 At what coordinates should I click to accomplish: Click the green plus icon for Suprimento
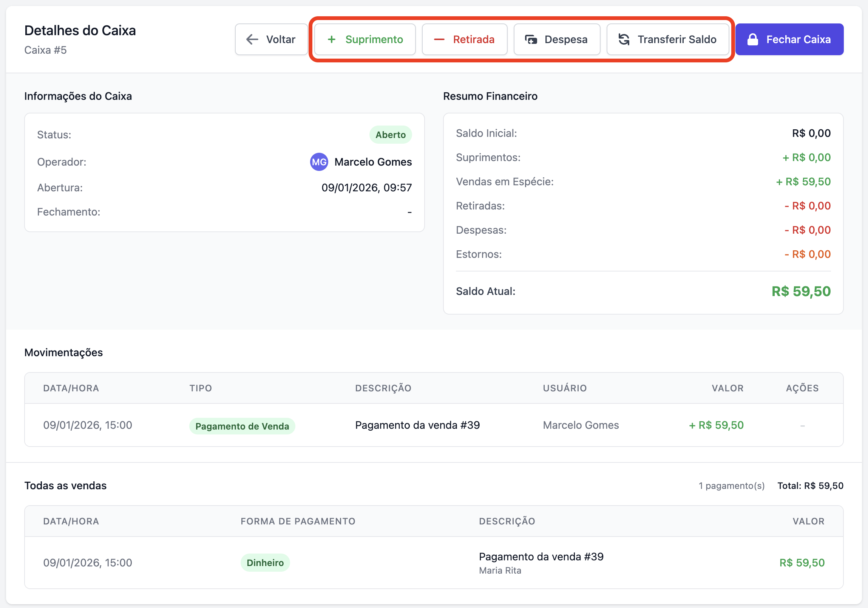point(332,39)
